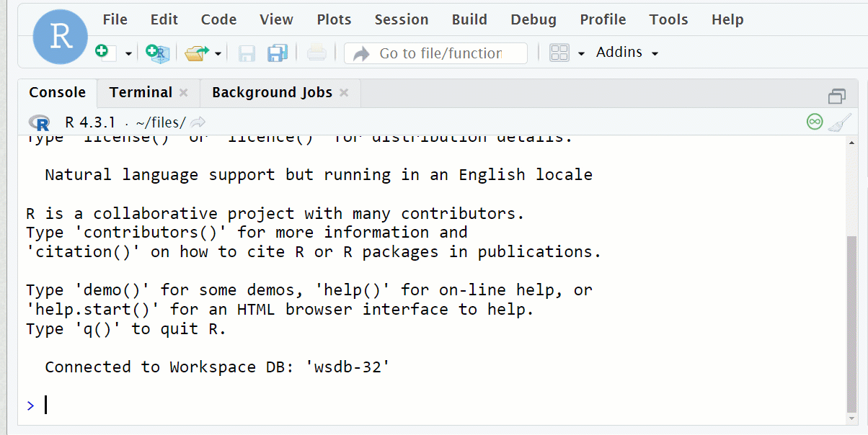Click the Workspace Panes grid icon
Screen dimensions: 868x435
coord(559,53)
